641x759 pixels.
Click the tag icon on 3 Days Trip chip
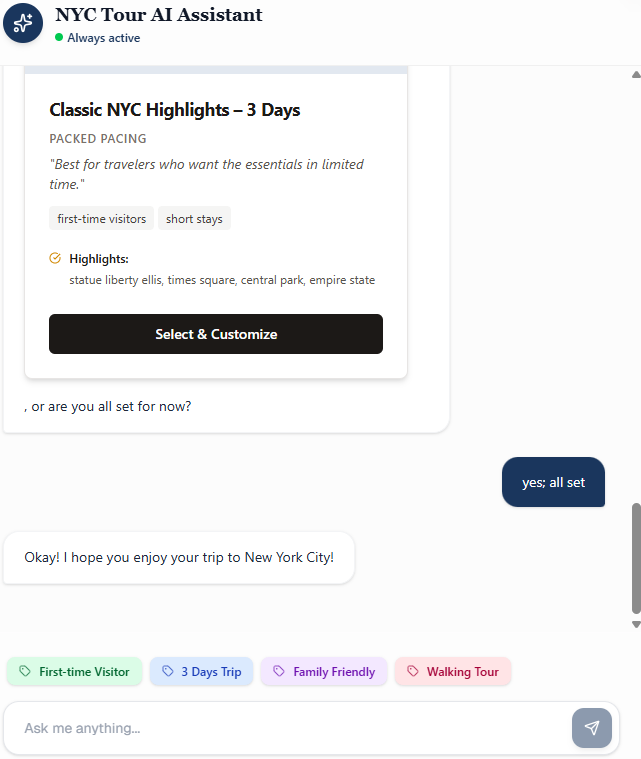[168, 672]
